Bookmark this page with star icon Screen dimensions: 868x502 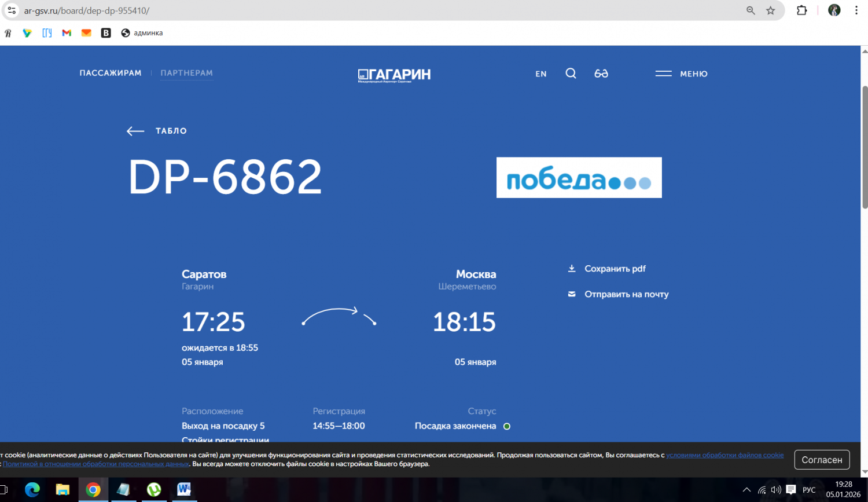click(771, 10)
